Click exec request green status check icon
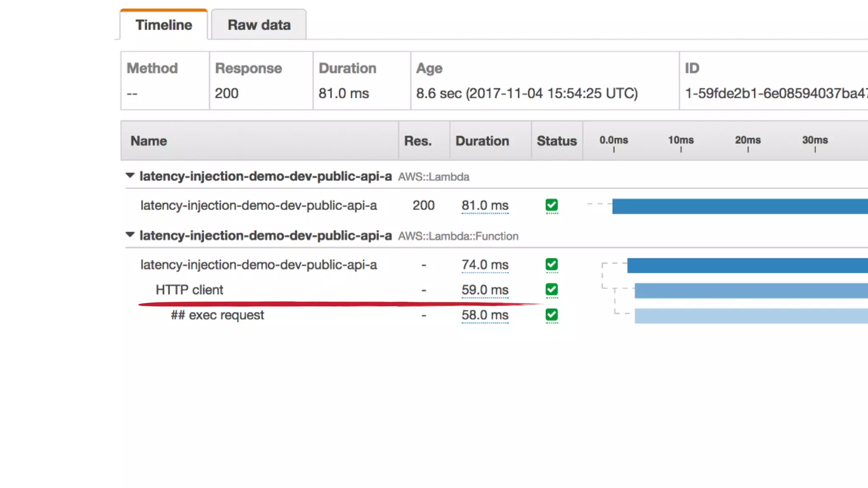 point(551,315)
